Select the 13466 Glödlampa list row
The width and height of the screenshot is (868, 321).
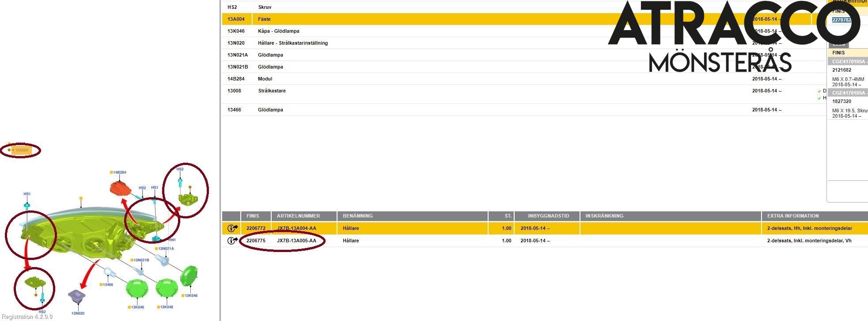tap(523, 110)
